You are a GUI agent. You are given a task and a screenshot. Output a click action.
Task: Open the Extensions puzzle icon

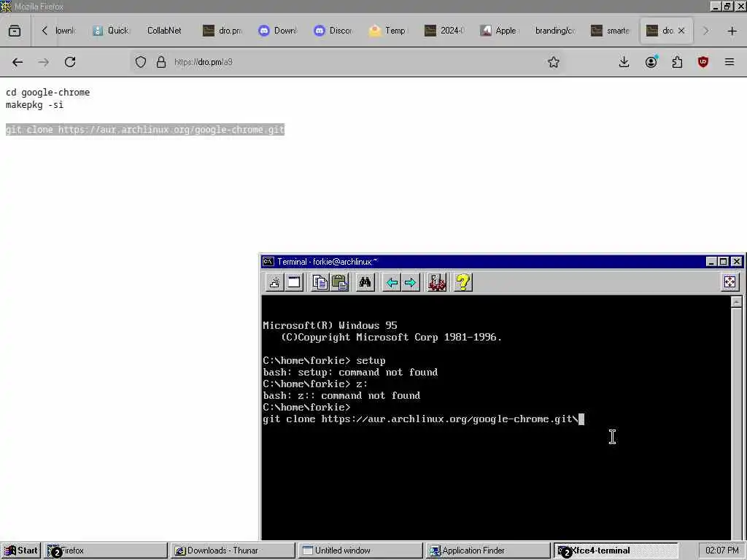[677, 62]
